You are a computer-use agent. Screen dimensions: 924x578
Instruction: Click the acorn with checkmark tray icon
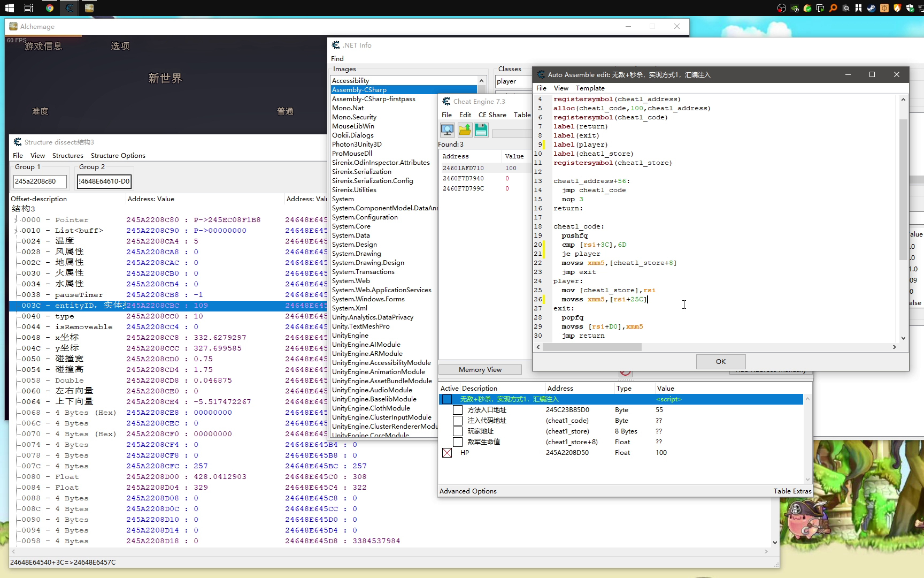click(807, 8)
